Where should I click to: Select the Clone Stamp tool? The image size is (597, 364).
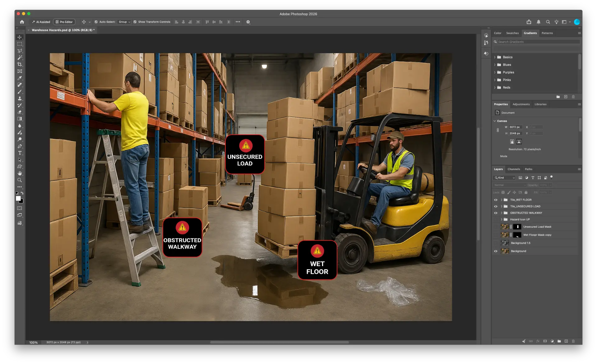click(20, 99)
